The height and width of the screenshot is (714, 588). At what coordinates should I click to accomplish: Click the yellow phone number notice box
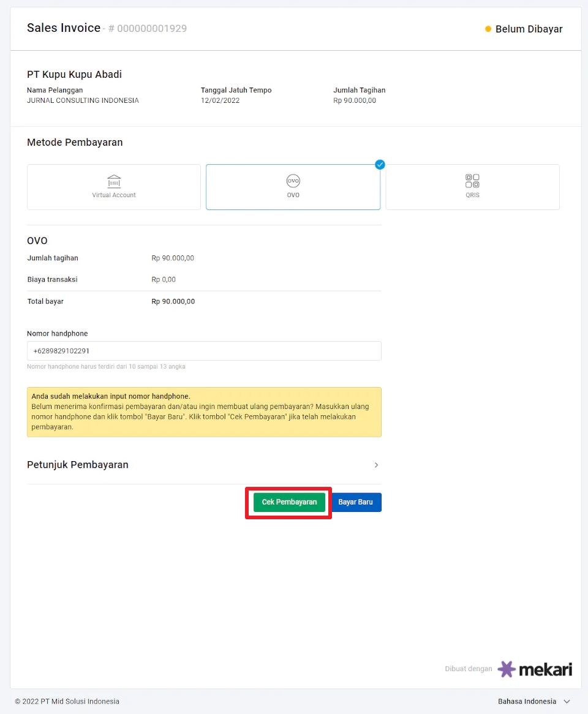[x=204, y=411]
